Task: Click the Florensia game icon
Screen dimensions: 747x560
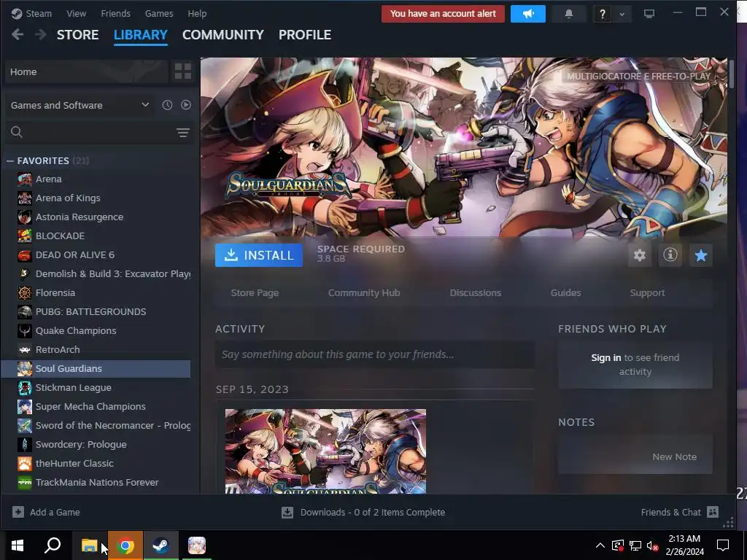Action: [x=25, y=292]
